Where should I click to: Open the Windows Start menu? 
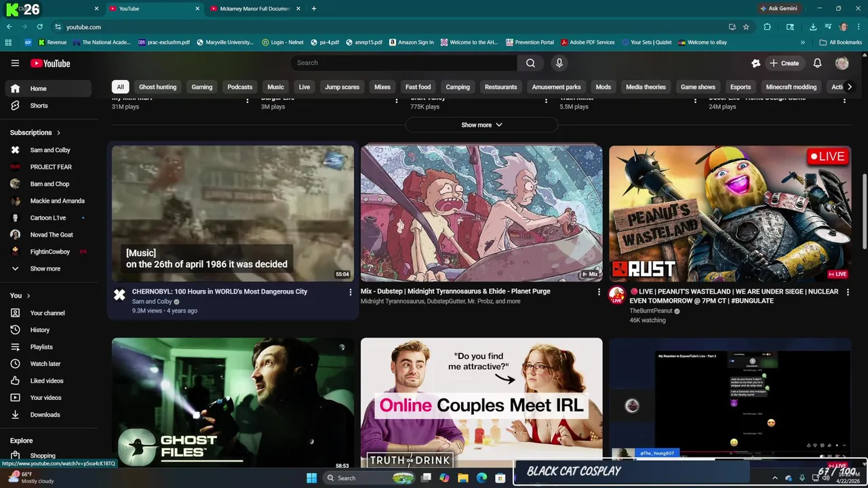(x=311, y=478)
